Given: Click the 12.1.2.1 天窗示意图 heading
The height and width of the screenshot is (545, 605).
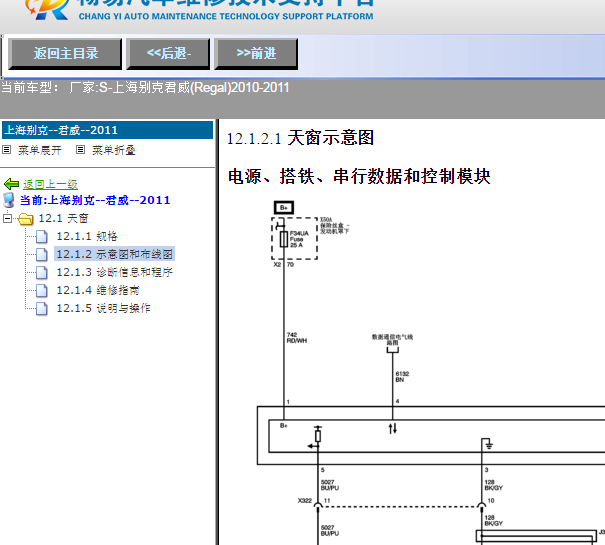Looking at the screenshot, I should (300, 138).
